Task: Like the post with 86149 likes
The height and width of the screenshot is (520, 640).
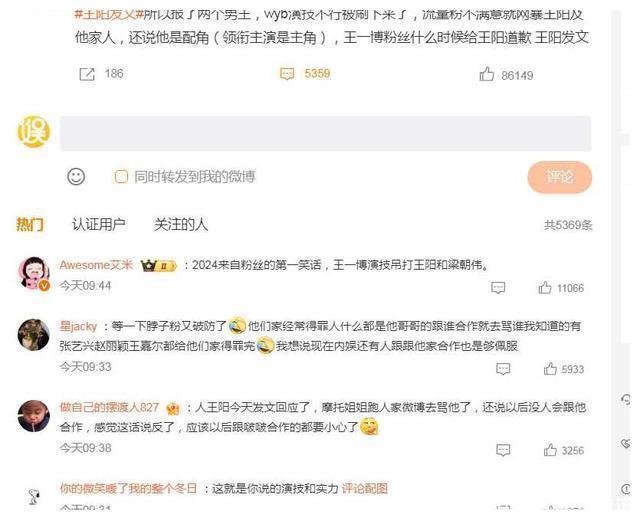Action: (487, 75)
